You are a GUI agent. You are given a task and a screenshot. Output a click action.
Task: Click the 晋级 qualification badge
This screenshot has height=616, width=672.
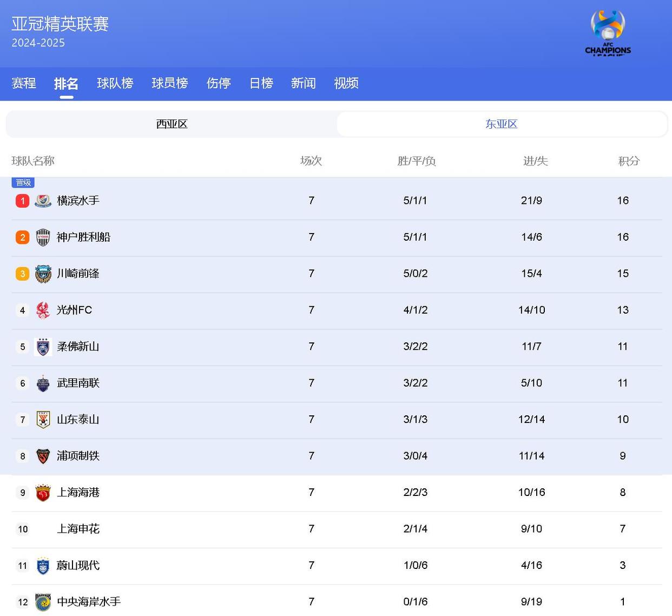point(23,182)
